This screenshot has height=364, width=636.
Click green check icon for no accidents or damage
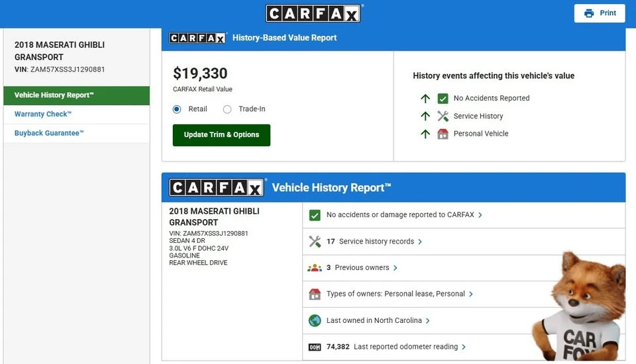(315, 215)
